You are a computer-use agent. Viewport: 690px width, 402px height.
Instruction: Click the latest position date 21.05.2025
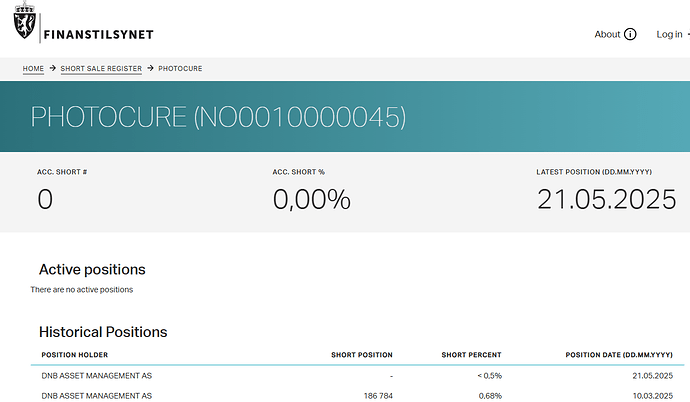click(x=606, y=199)
